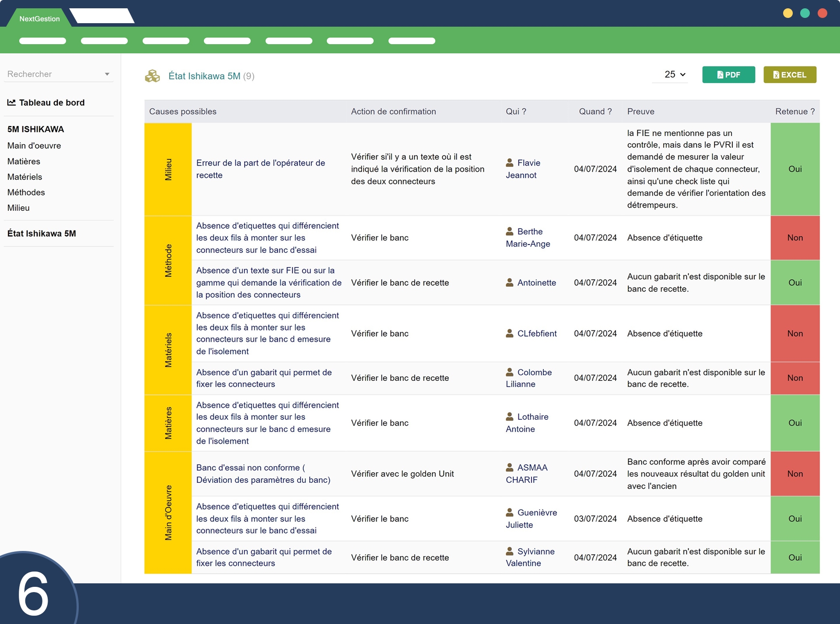Screen dimensions: 840x624
Task: Click the yellow Matières category cell
Action: 168,423
